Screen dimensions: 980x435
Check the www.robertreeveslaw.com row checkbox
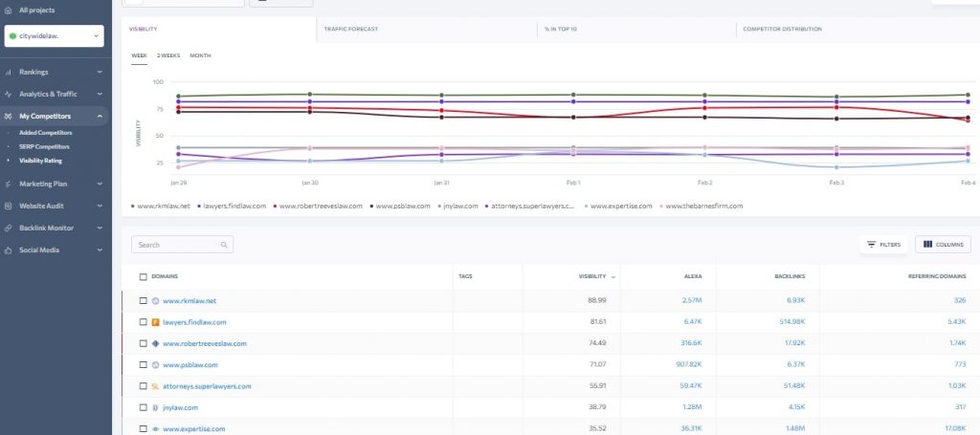(144, 343)
